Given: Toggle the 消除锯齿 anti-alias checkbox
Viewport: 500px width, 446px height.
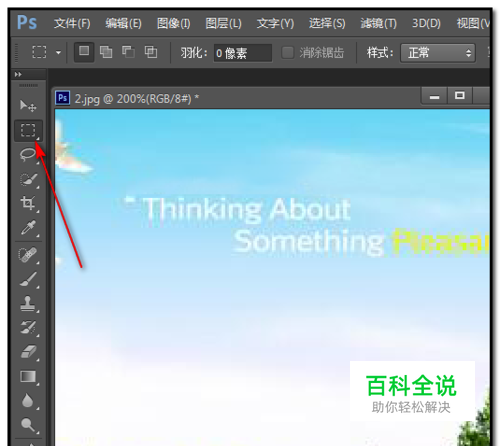Looking at the screenshot, I should click(287, 53).
